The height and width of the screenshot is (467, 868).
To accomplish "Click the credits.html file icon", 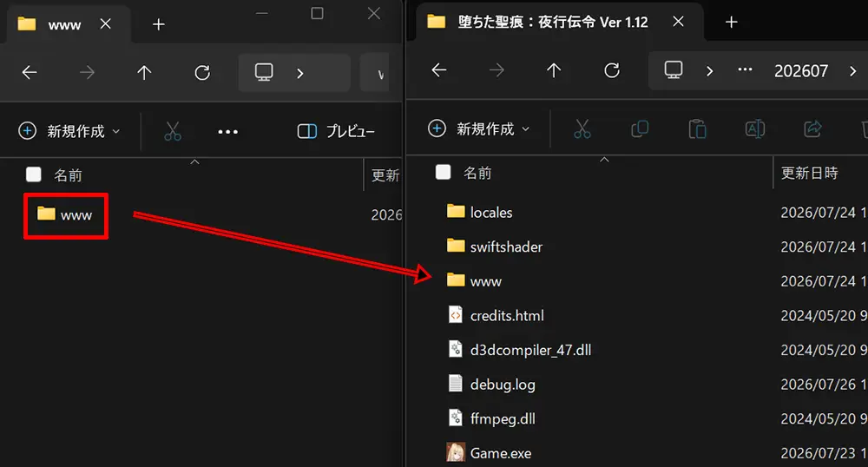I will coord(455,314).
